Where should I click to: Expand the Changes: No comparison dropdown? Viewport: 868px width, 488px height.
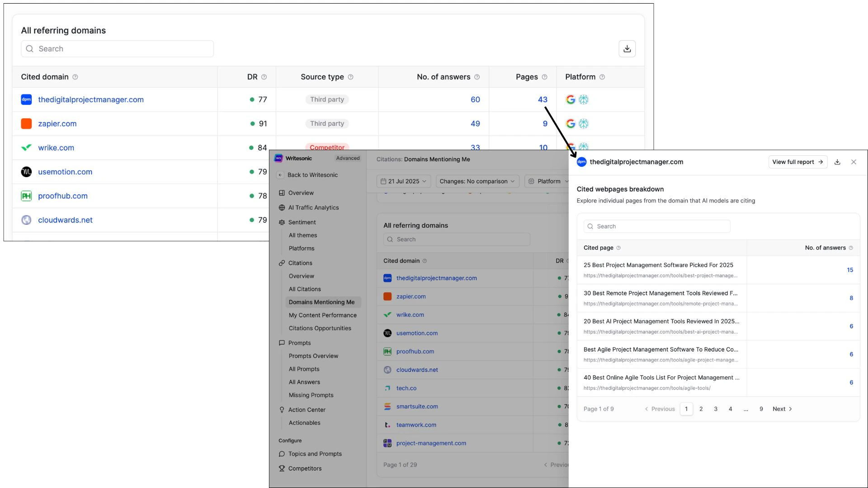click(477, 182)
